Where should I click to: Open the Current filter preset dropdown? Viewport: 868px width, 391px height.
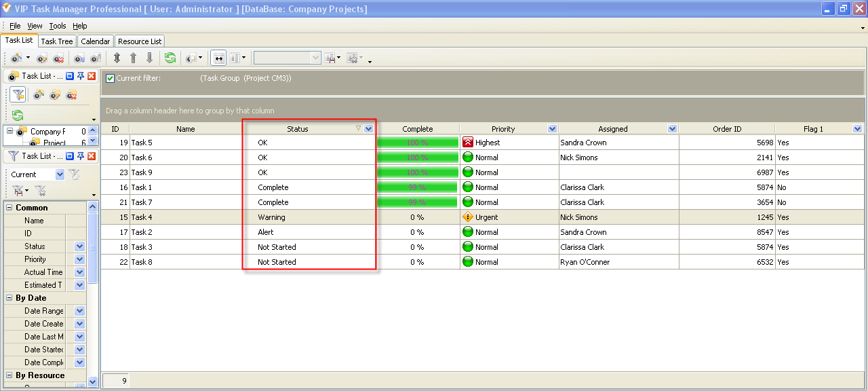coord(60,174)
